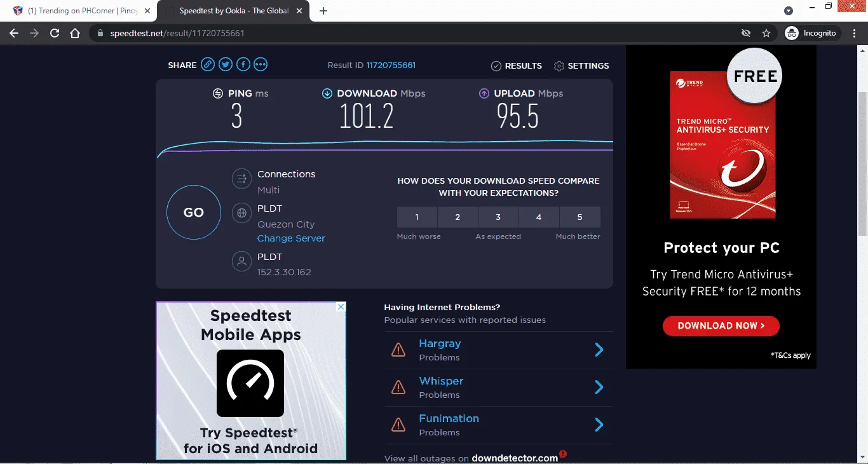Open the blocked third-party cookies icon
This screenshot has height=464, width=868.
point(746,33)
